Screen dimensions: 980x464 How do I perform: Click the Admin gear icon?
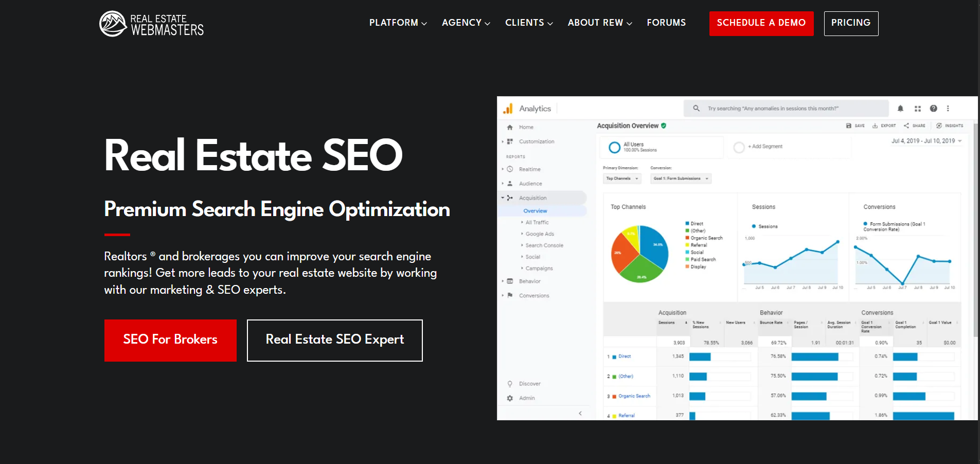[x=510, y=398]
